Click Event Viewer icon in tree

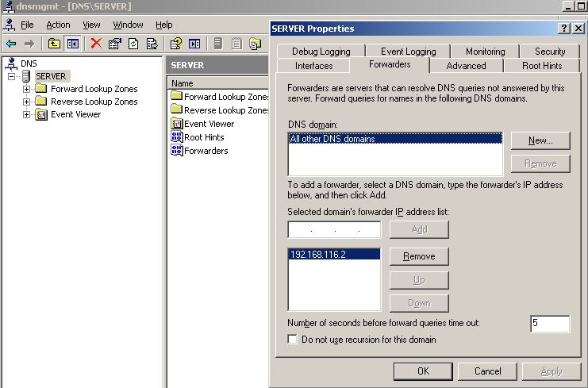pos(41,114)
